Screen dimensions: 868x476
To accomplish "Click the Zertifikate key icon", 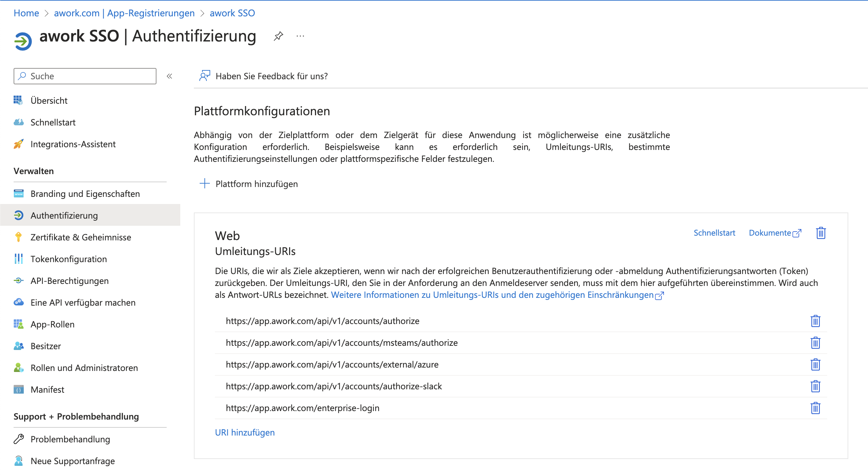I will [x=19, y=237].
